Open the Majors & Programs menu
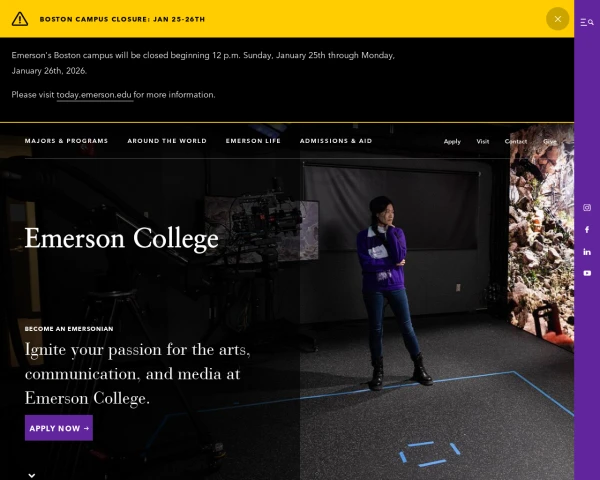 (x=66, y=141)
